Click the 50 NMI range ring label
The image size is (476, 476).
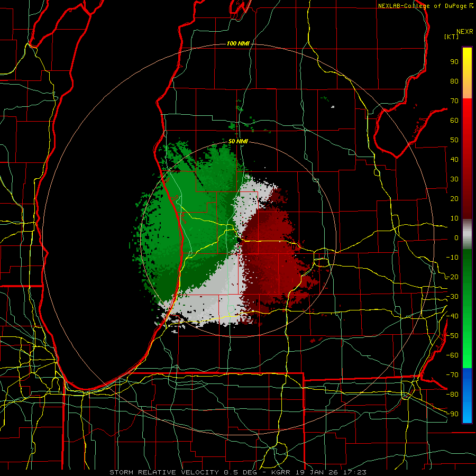point(238,141)
